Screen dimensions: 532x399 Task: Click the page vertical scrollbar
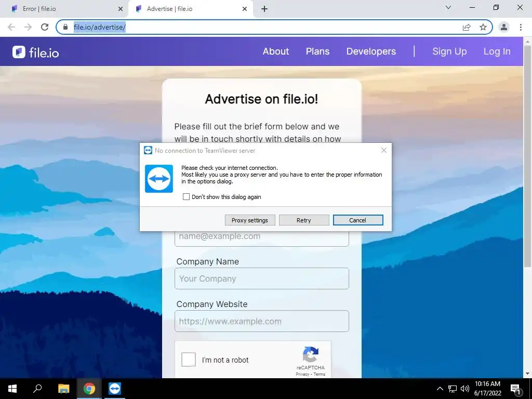click(527, 156)
